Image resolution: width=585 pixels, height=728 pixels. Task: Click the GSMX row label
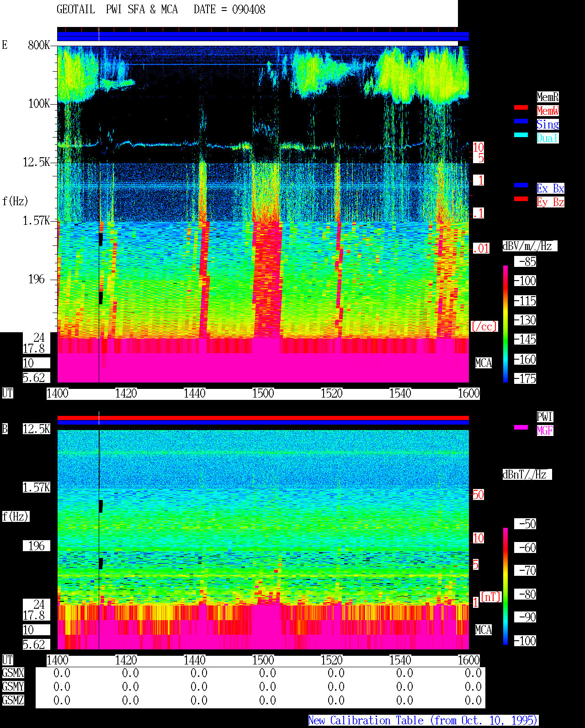point(13,673)
